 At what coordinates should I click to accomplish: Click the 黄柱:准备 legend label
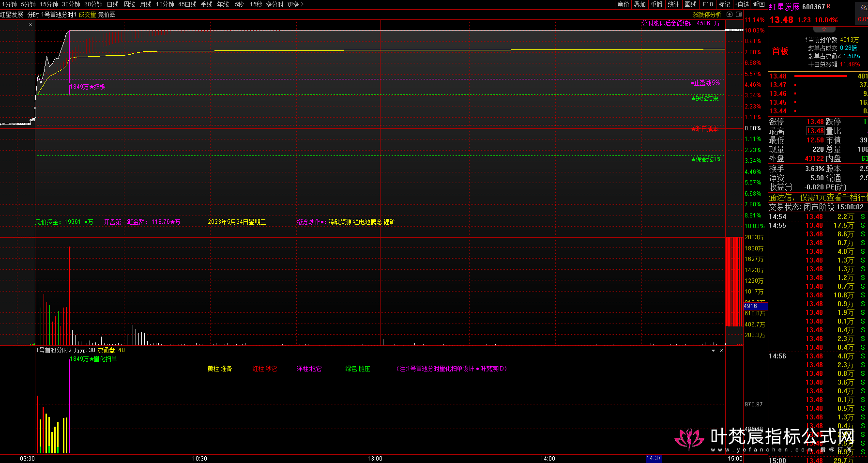[x=220, y=369]
